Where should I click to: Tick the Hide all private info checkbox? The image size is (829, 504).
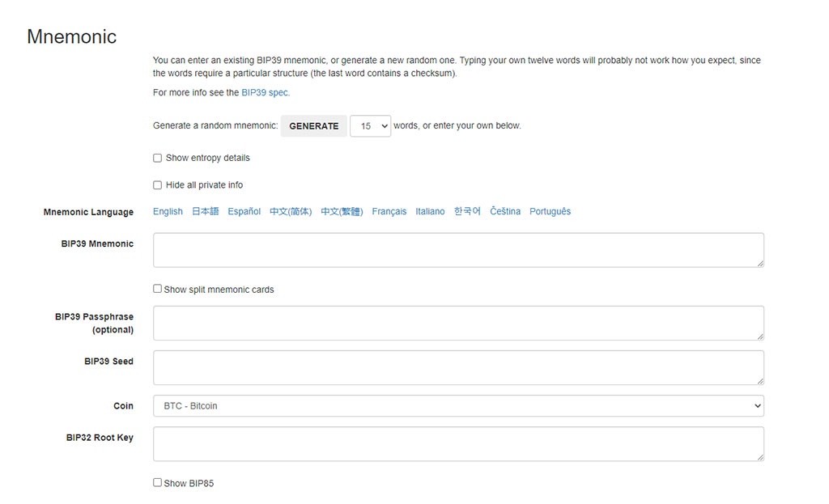pos(158,185)
